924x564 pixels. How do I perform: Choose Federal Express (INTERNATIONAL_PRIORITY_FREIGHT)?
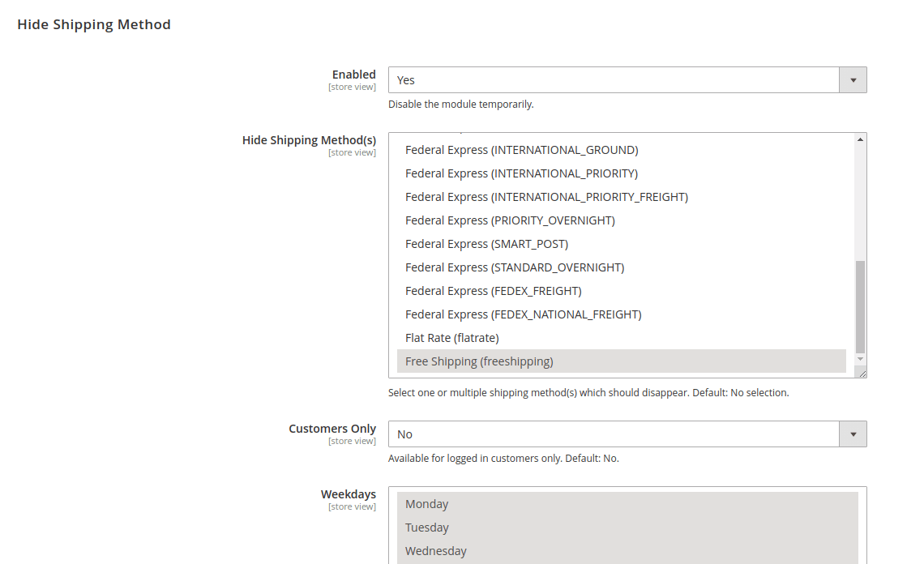click(546, 197)
